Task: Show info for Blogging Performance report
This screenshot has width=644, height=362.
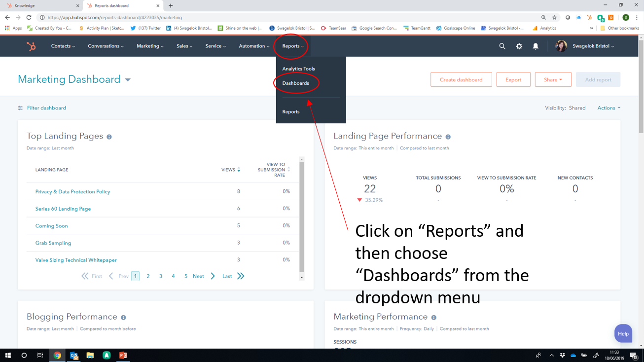Action: click(x=123, y=318)
